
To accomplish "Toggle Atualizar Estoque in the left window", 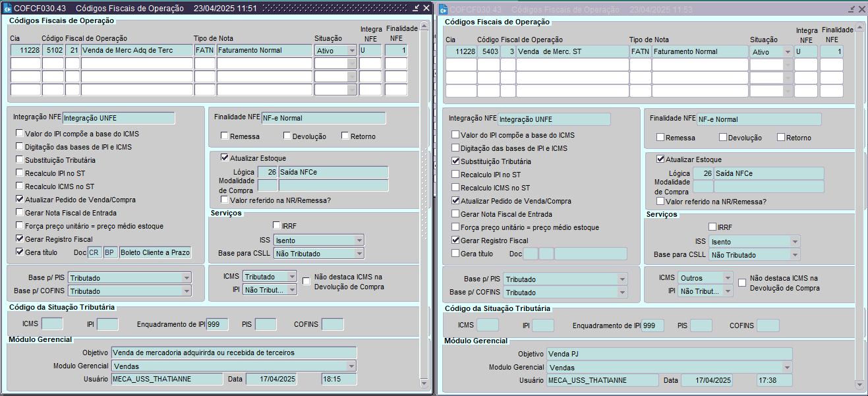I will [225, 158].
